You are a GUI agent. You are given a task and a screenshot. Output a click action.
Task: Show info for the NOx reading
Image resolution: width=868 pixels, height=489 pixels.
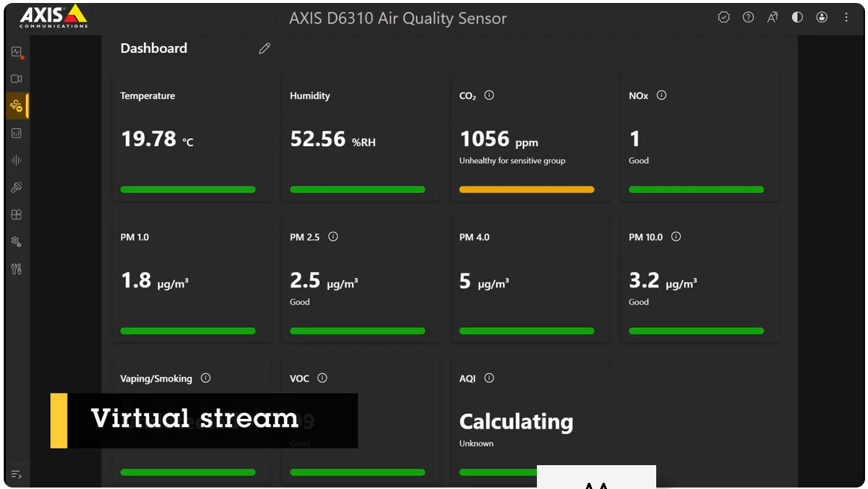pos(661,95)
